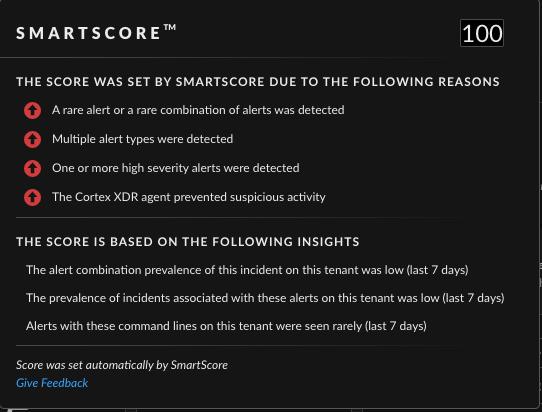The width and height of the screenshot is (542, 412).
Task: Click the SMARTSCORE panel title
Action: click(88, 33)
